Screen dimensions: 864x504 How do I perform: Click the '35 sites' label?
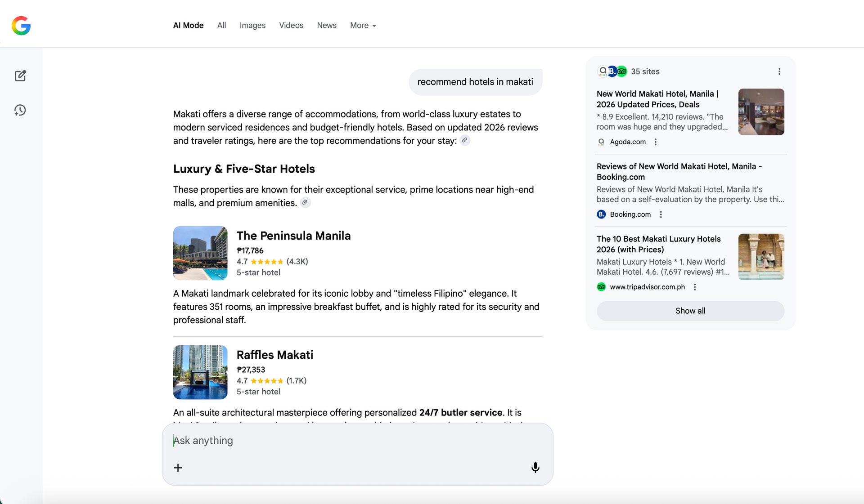pos(645,71)
